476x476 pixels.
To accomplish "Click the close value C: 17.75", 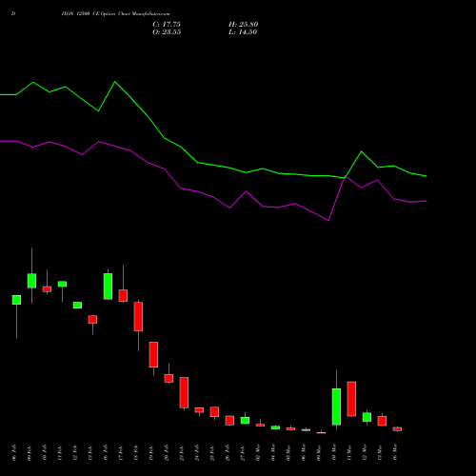I will (167, 25).
